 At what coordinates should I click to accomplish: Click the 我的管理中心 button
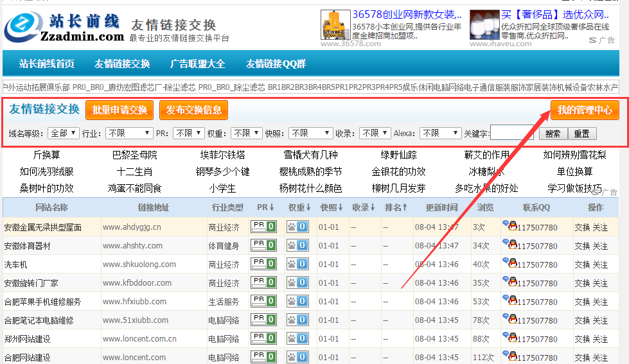tap(585, 110)
